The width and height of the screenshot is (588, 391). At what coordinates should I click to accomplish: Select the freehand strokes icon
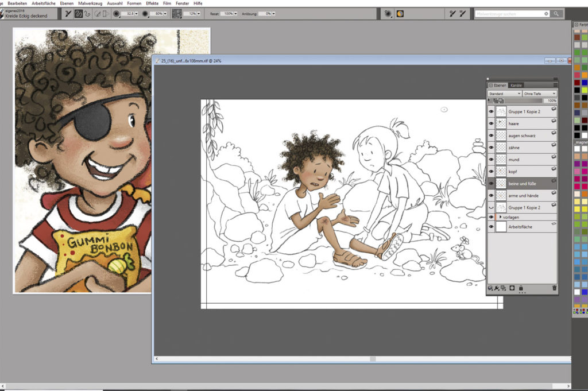tap(79, 13)
